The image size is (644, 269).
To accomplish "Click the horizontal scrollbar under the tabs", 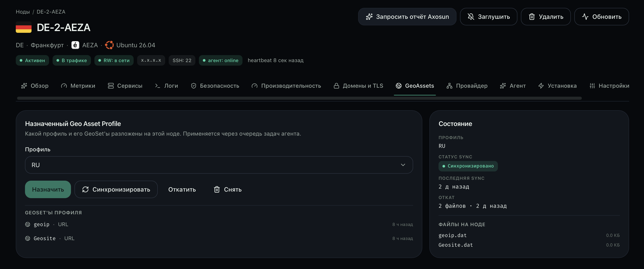I will click(x=299, y=98).
